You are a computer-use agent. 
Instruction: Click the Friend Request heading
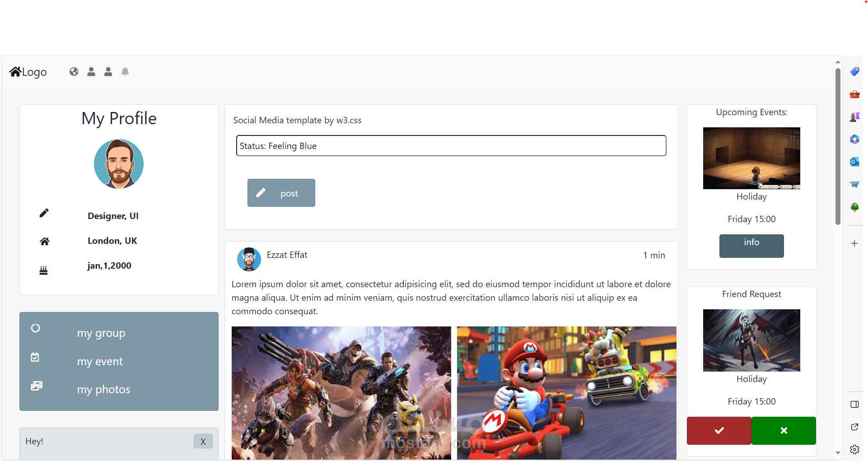tap(751, 294)
